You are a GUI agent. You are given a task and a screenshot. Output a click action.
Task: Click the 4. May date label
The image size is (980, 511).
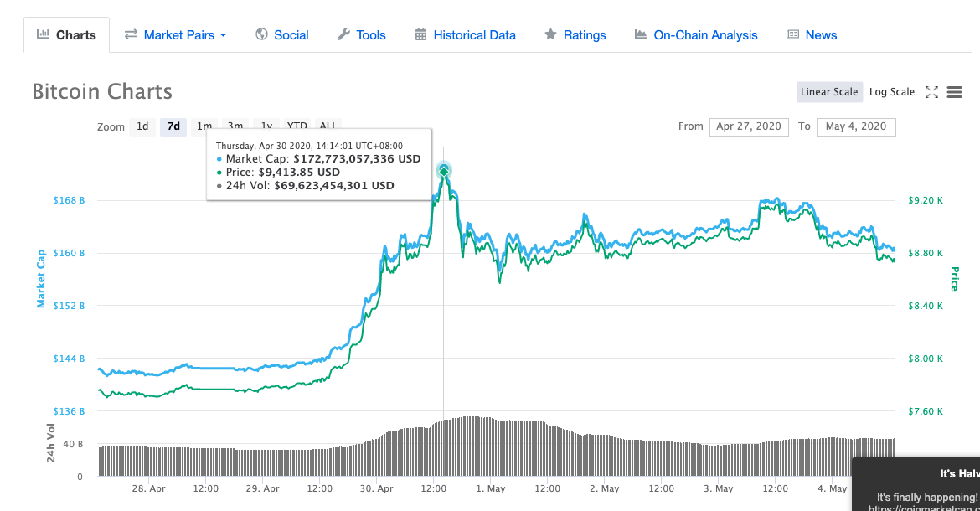[x=833, y=488]
